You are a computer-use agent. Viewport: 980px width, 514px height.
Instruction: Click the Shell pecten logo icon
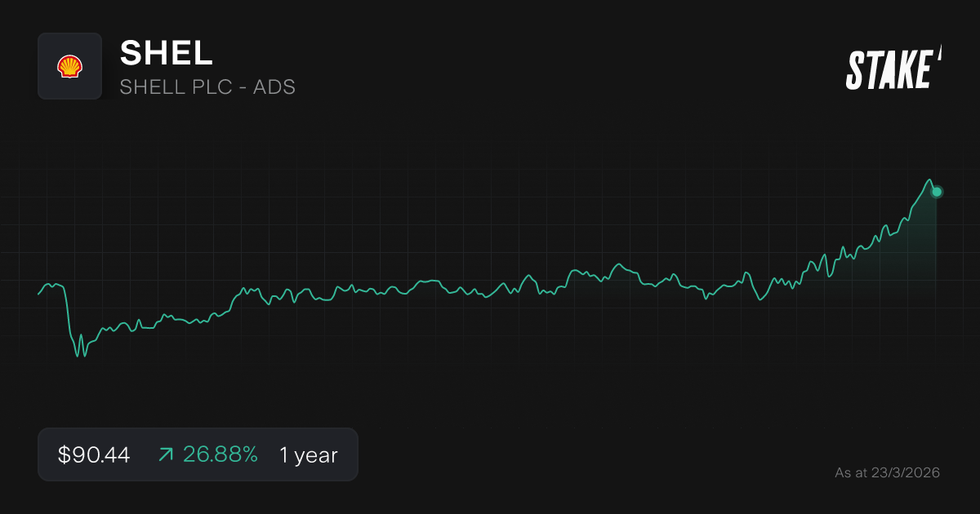point(69,66)
